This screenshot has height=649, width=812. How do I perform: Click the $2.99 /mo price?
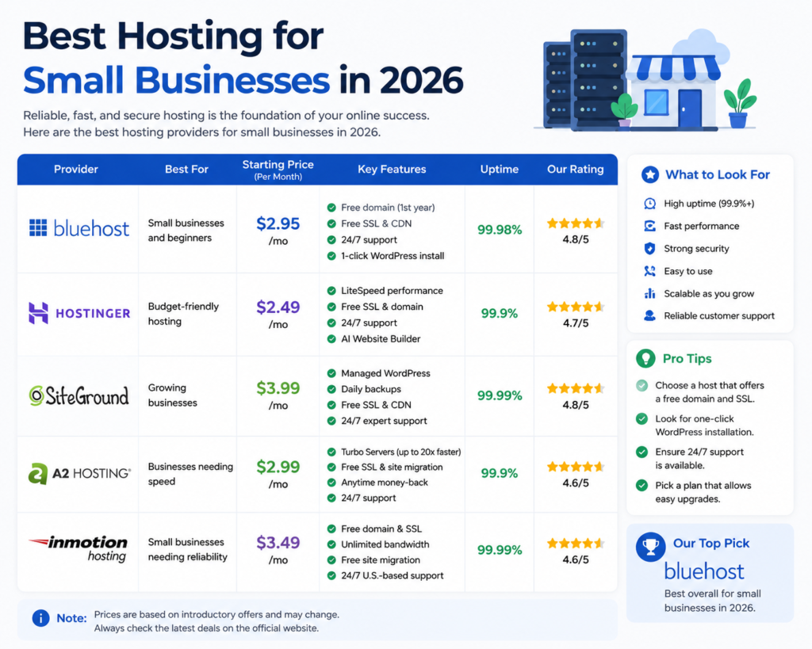click(278, 474)
